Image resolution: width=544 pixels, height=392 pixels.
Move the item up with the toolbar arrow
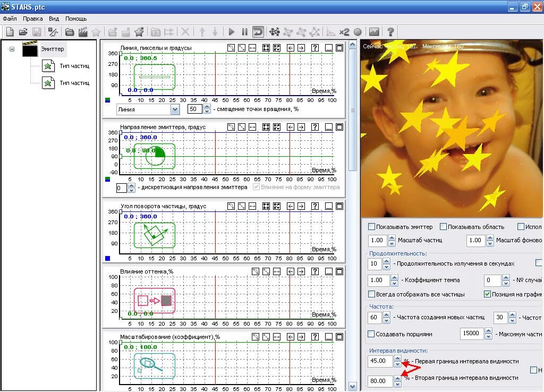point(202,32)
